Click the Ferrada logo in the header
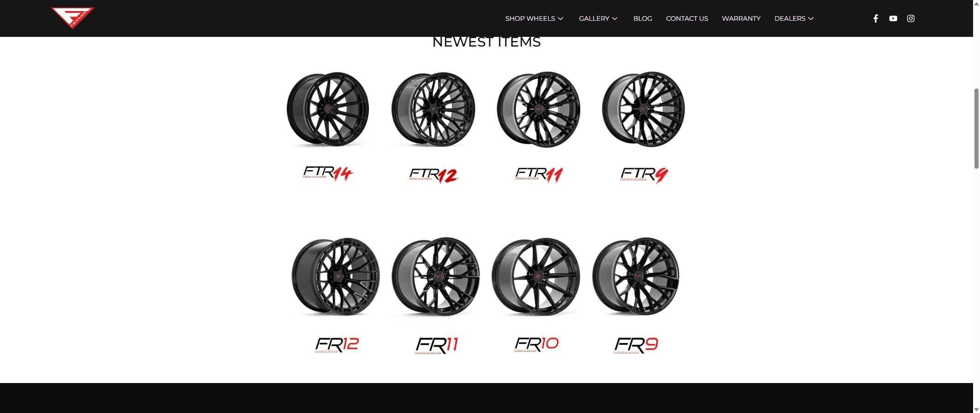 (73, 18)
